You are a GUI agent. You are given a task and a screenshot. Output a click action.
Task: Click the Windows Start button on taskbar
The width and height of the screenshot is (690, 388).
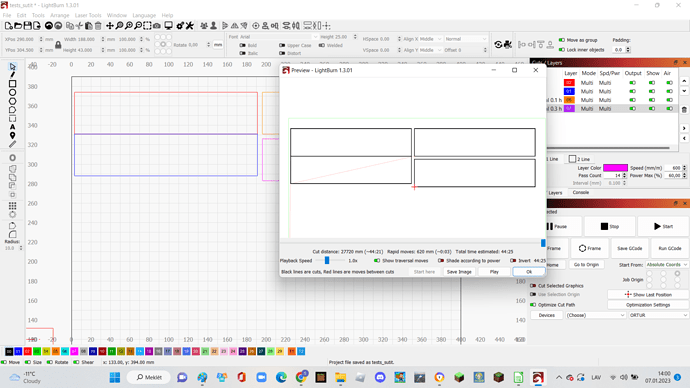115,377
